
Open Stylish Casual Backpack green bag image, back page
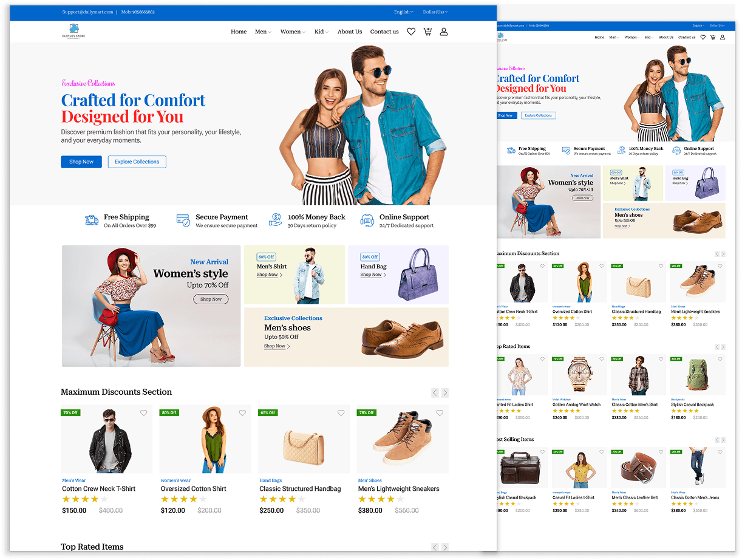click(x=698, y=375)
